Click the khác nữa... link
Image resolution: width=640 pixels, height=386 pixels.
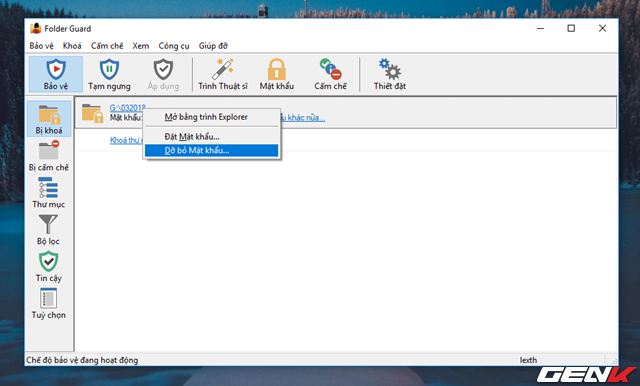click(x=303, y=118)
